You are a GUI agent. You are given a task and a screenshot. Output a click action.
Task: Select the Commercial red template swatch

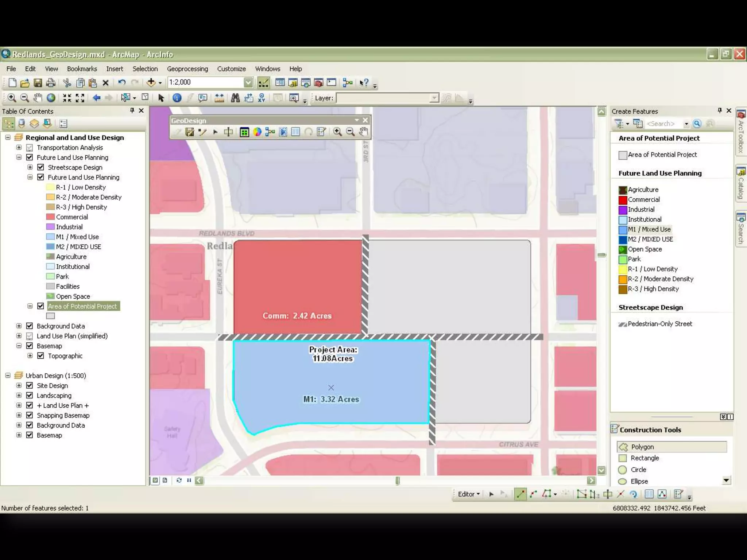pos(623,200)
